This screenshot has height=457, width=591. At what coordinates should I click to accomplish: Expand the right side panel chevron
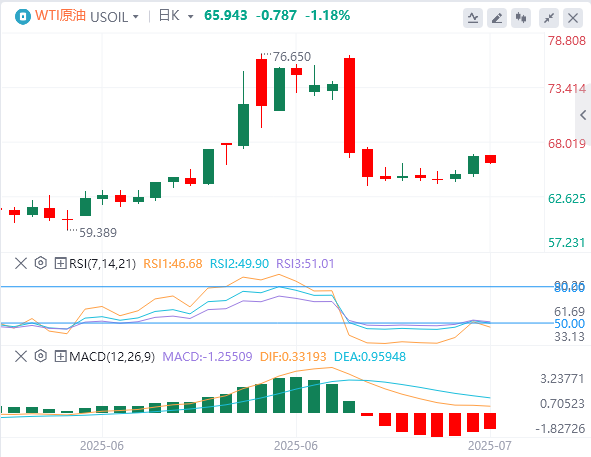(x=583, y=115)
